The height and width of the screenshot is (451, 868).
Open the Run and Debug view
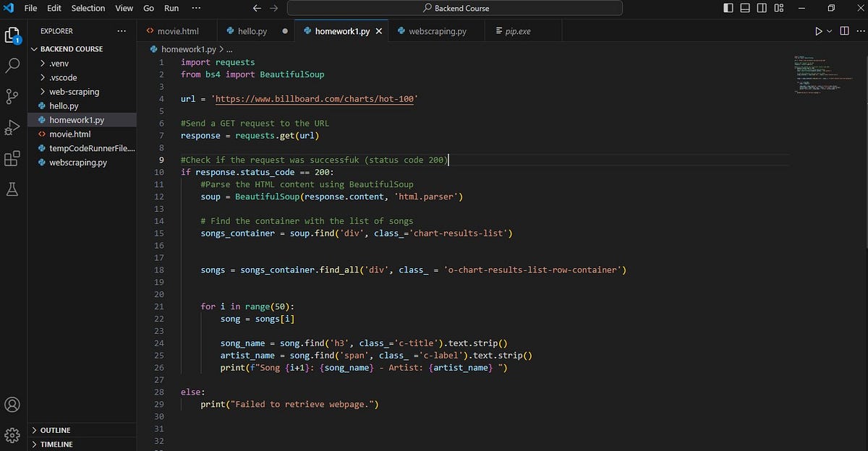[x=12, y=128]
